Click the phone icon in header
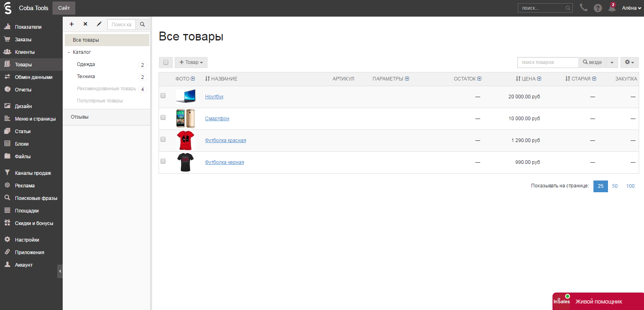 [583, 8]
